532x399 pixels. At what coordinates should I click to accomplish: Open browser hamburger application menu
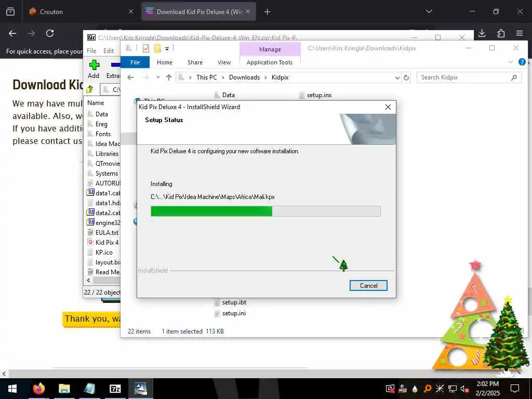[x=520, y=33]
